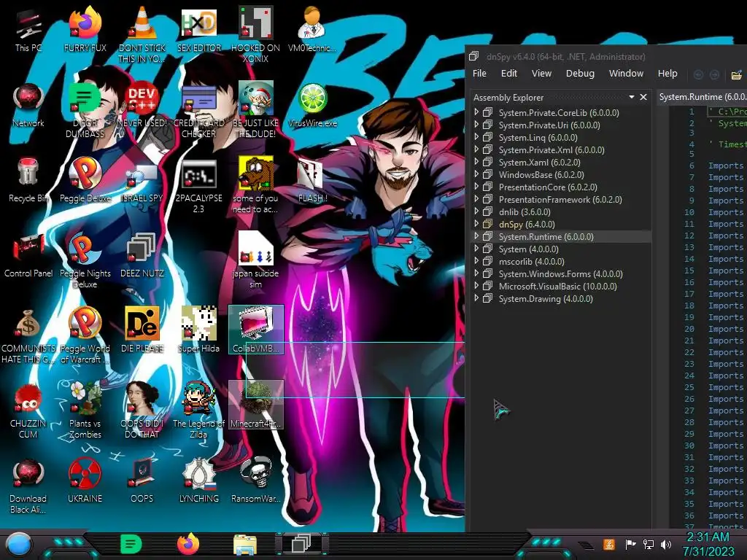Open the Edit menu in dnSpy
Image resolution: width=747 pixels, height=560 pixels.
point(508,74)
